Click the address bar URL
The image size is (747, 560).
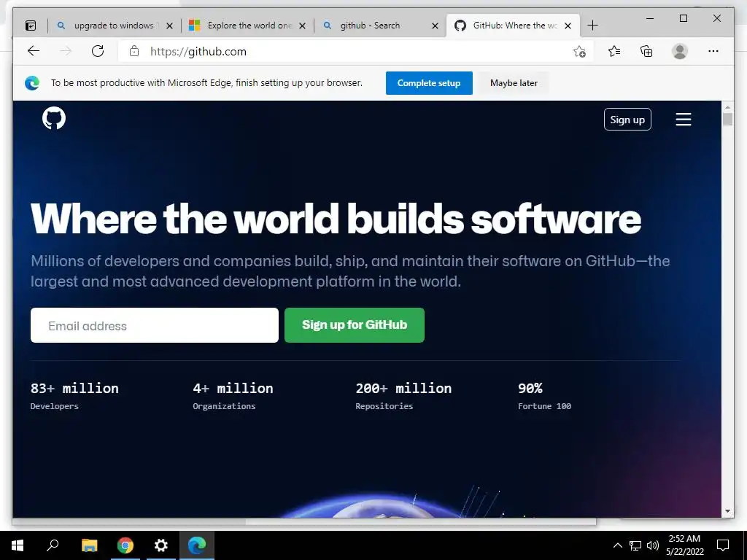pyautogui.click(x=198, y=52)
